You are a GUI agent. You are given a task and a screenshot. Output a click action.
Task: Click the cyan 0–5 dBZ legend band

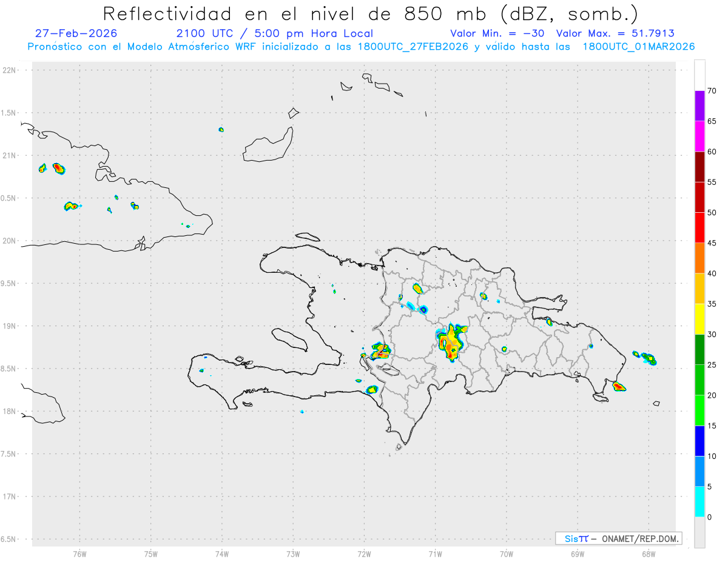(699, 502)
